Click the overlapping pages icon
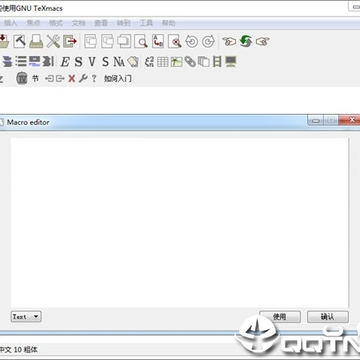This screenshot has width=360, height=360. tap(203, 62)
